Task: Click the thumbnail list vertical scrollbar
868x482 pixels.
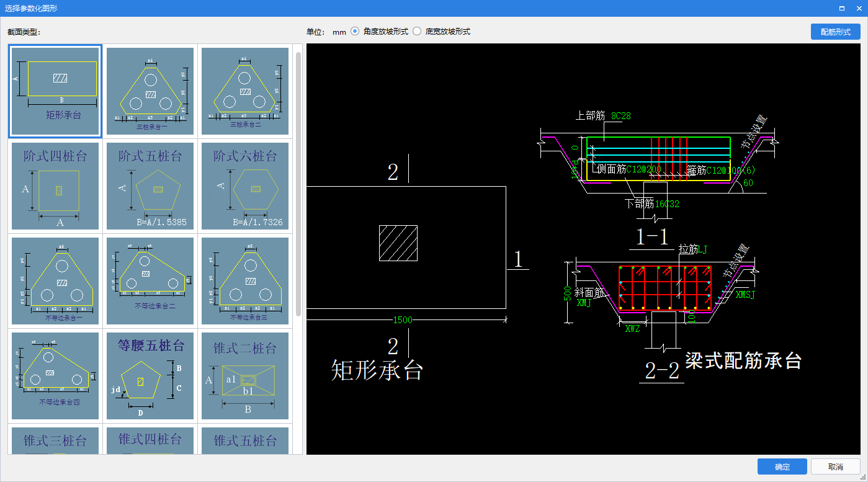Action: click(x=298, y=183)
